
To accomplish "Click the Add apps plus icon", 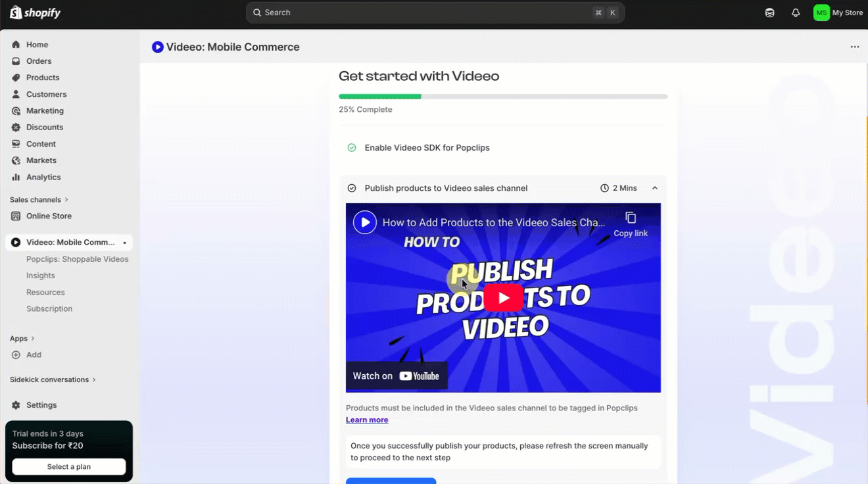I will [16, 354].
